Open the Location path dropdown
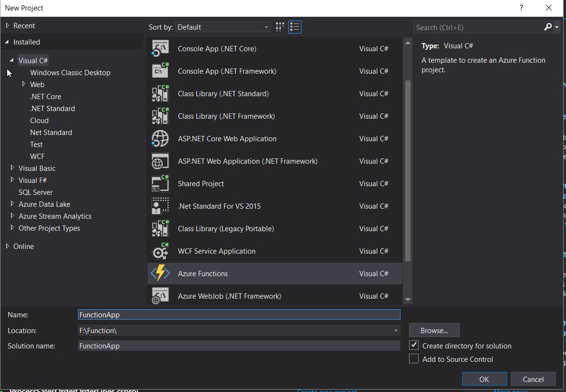This screenshot has width=566, height=392. pyautogui.click(x=396, y=330)
